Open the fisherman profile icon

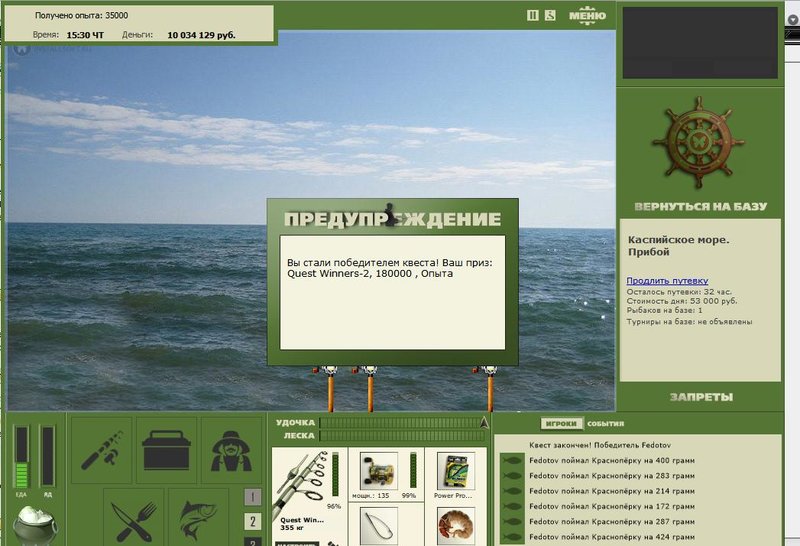click(x=231, y=450)
